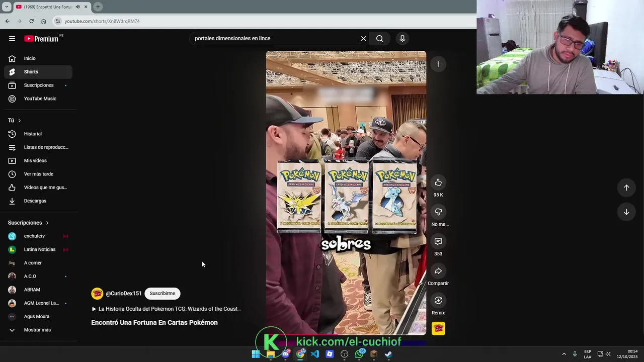Open a new browser tab
Image resolution: width=644 pixels, height=362 pixels.
pos(98,7)
